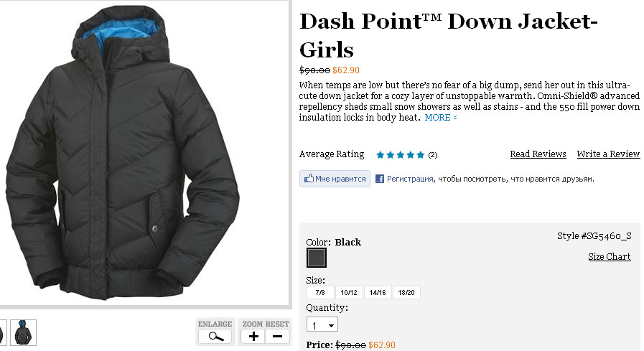Image resolution: width=644 pixels, height=351 pixels.
Task: Choose size 7/8
Action: coord(320,293)
